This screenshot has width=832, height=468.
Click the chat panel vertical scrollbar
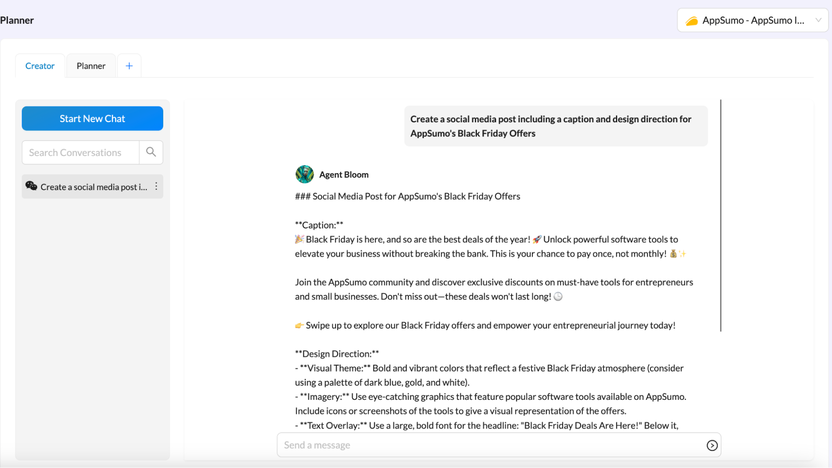coord(721,215)
